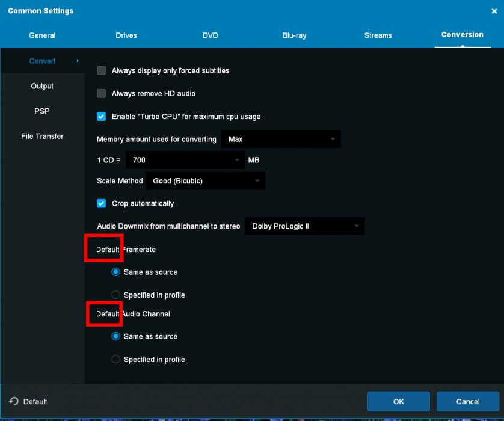Open Audio Downmix Dolby ProLogic II dropdown
Screen dimensions: 504x421
(304, 227)
